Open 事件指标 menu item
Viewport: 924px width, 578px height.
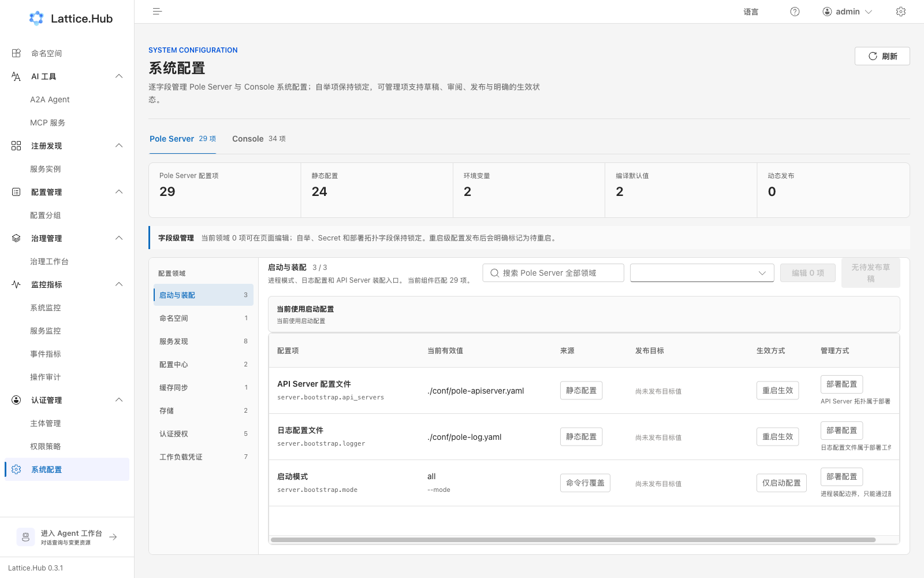(67, 354)
